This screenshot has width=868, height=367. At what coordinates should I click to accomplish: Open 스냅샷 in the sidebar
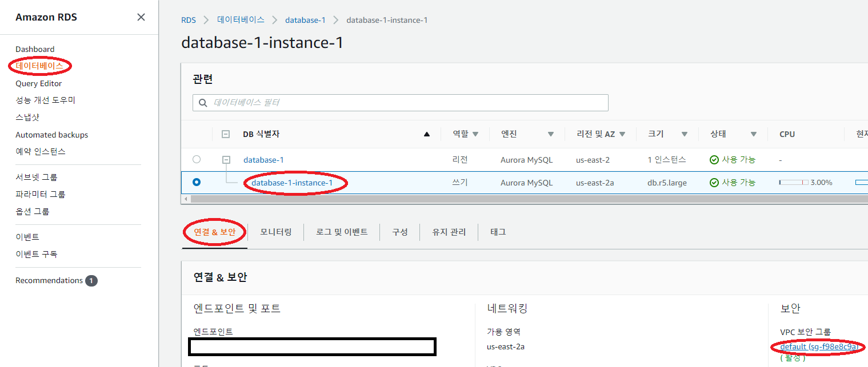27,118
